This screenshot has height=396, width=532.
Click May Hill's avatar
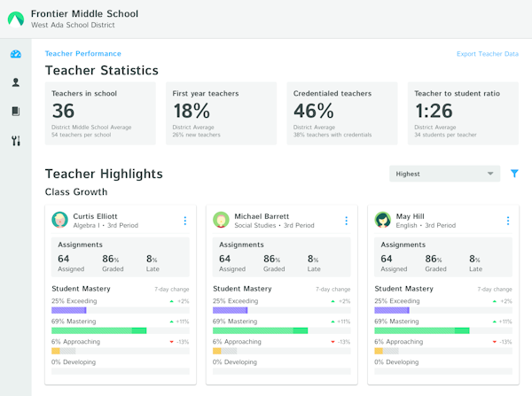pos(383,221)
